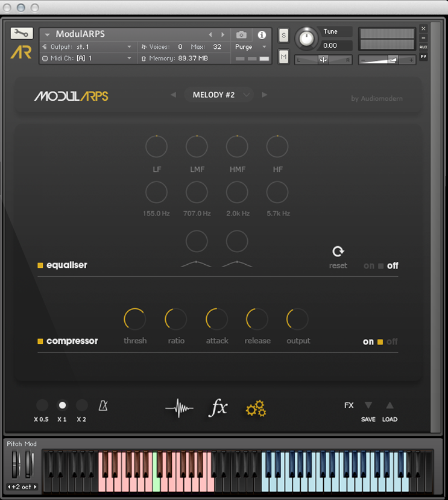Open the Purge dropdown menu
448x500 pixels.
250,47
